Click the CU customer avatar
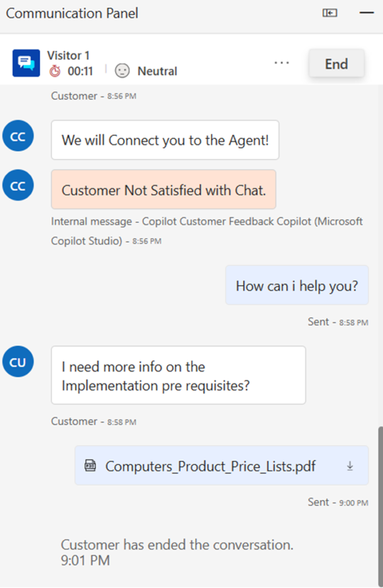The image size is (383, 588). click(18, 362)
